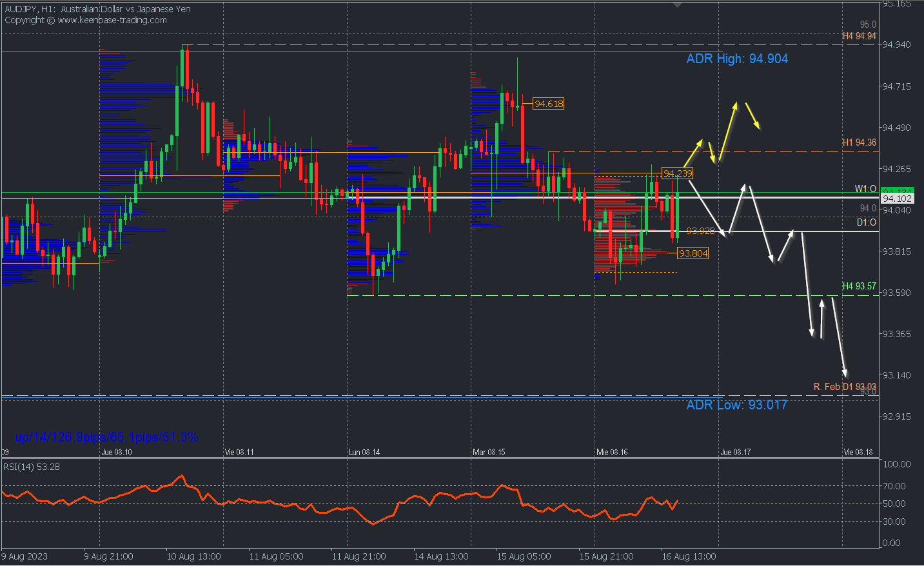The width and height of the screenshot is (924, 566).
Task: Click the 94.715 price scale value
Action: pyautogui.click(x=897, y=86)
